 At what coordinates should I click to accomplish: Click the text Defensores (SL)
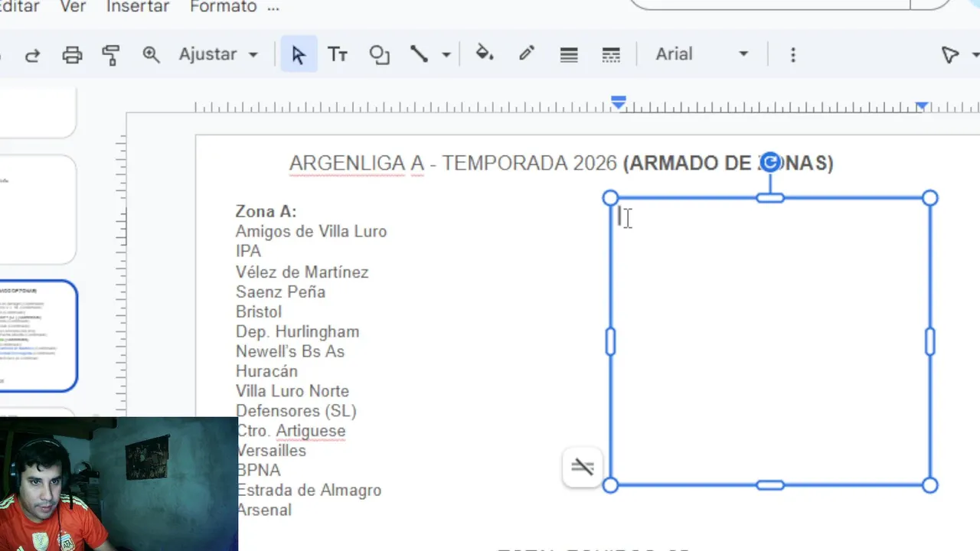[x=296, y=411]
